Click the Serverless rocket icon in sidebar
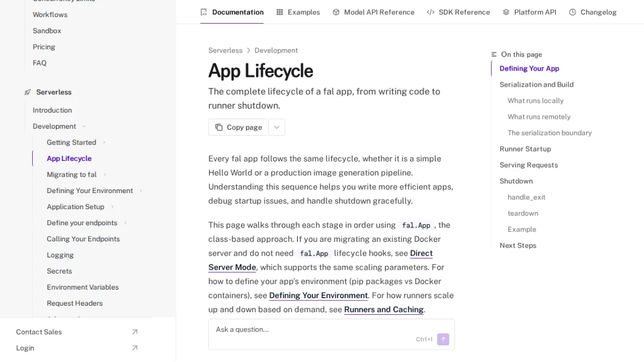The height and width of the screenshot is (362, 644). coord(27,92)
